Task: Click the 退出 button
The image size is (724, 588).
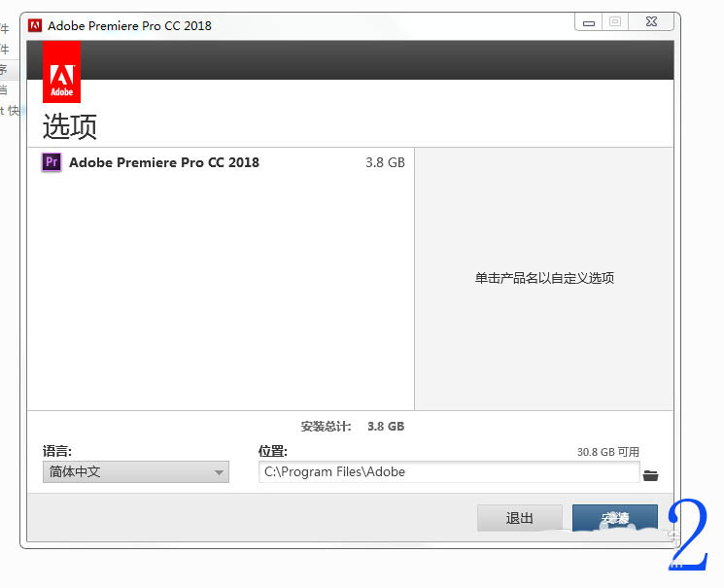Action: pyautogui.click(x=520, y=518)
